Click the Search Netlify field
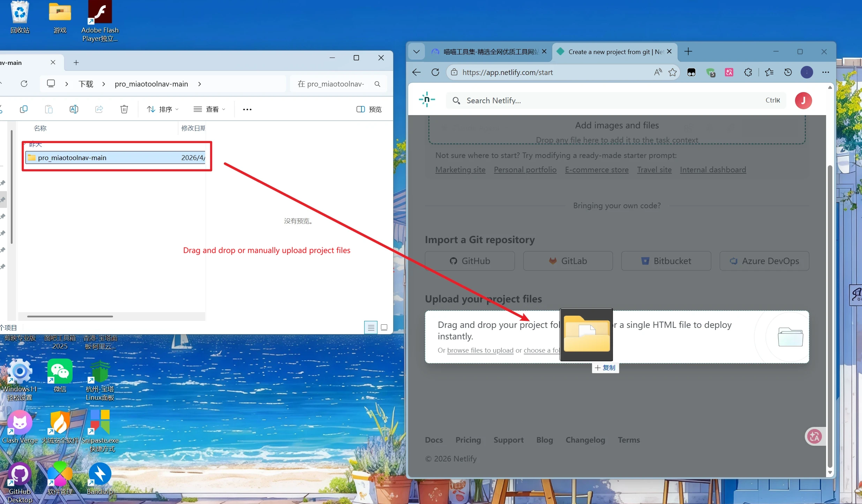The width and height of the screenshot is (862, 504). point(616,100)
